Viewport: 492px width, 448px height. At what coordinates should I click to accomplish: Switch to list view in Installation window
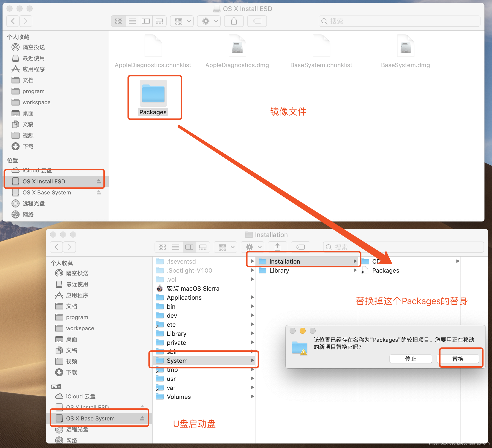(176, 247)
